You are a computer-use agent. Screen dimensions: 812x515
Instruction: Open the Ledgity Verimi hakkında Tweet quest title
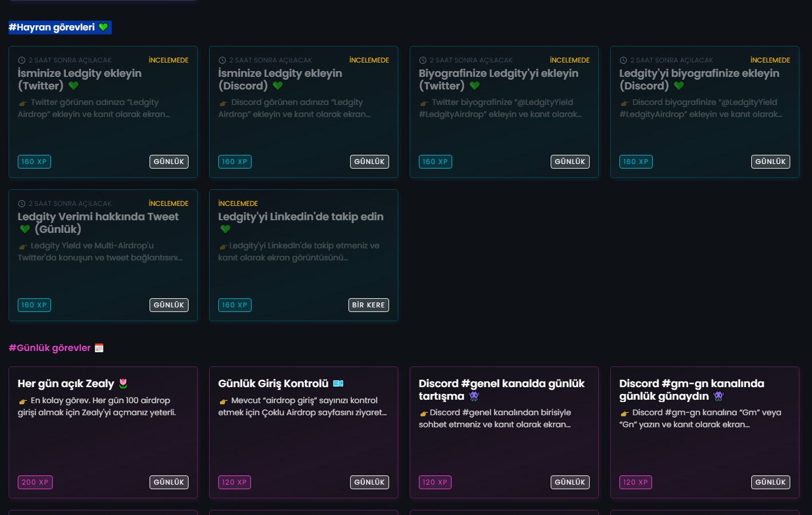(98, 223)
